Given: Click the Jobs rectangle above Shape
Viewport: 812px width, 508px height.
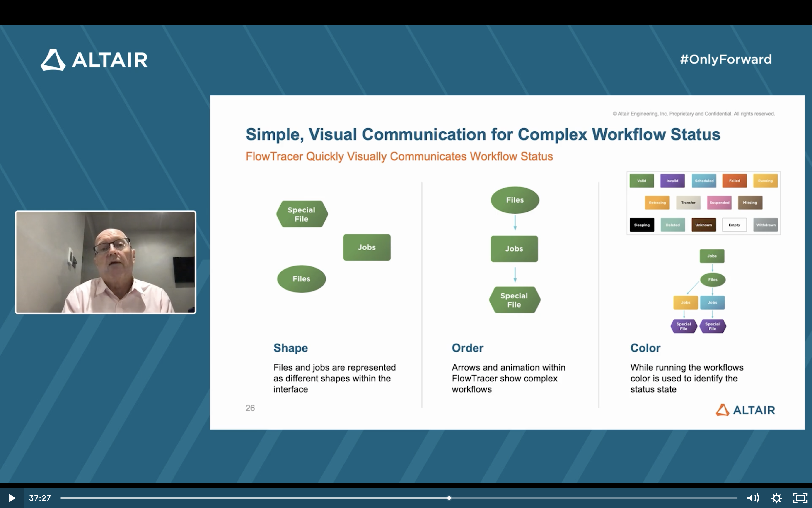Looking at the screenshot, I should 367,247.
